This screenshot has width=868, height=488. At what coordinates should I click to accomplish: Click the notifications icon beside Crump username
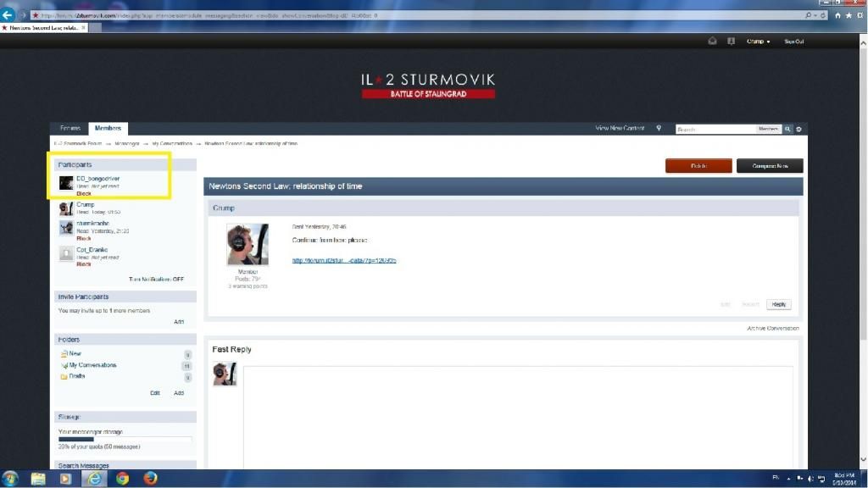tap(731, 41)
